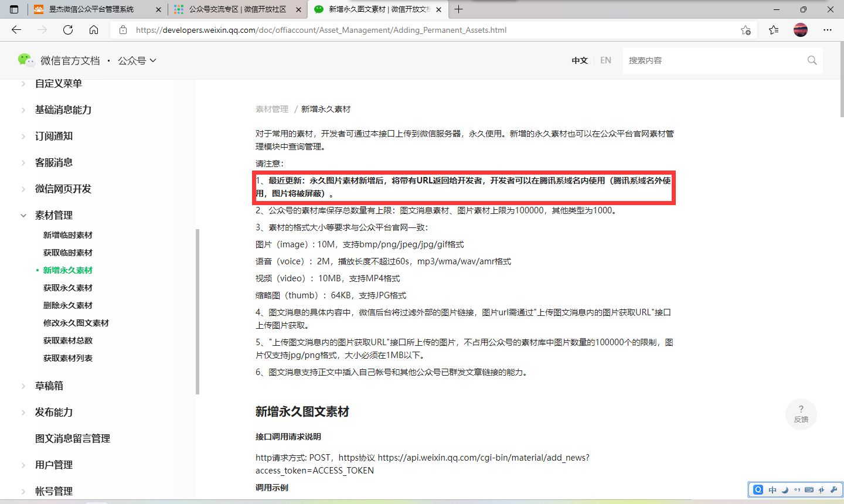Expand the 帐号管理 section

coord(53,491)
